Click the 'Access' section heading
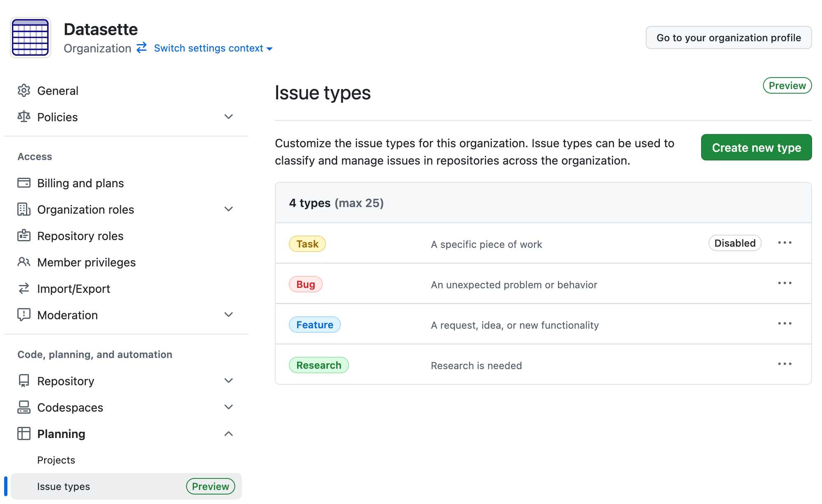The height and width of the screenshot is (504, 822). click(35, 156)
